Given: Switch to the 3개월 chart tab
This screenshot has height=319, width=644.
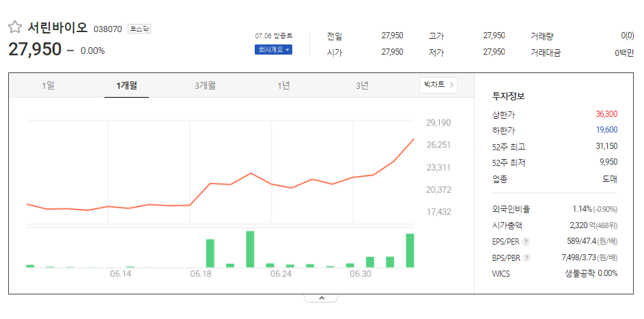Looking at the screenshot, I should [x=205, y=86].
